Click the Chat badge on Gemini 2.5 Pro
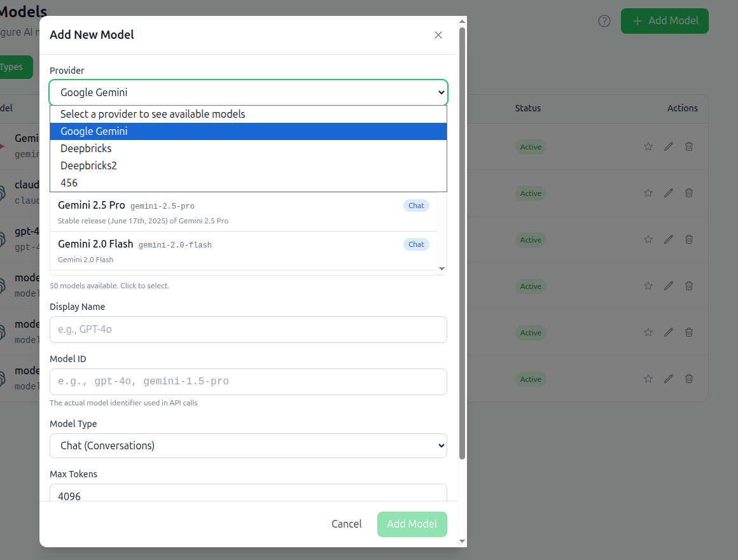Image resolution: width=738 pixels, height=560 pixels. [416, 206]
